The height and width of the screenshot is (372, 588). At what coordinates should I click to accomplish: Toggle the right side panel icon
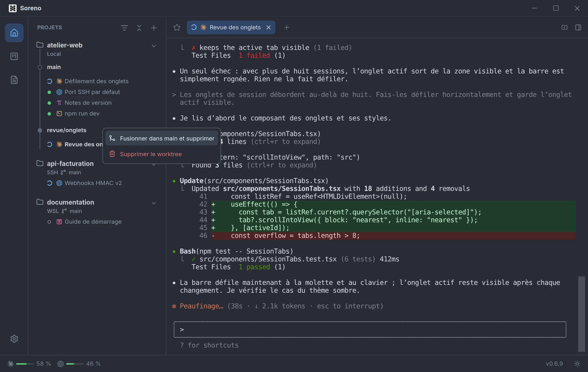578,27
